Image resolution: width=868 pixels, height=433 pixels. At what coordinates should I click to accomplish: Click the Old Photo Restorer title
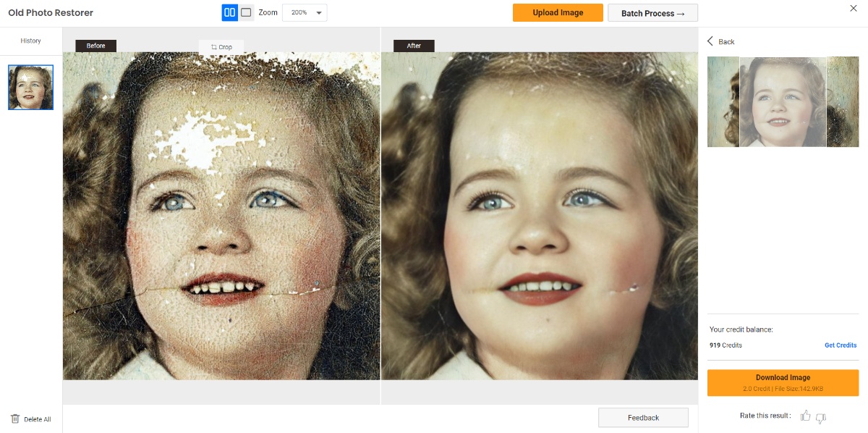(51, 12)
